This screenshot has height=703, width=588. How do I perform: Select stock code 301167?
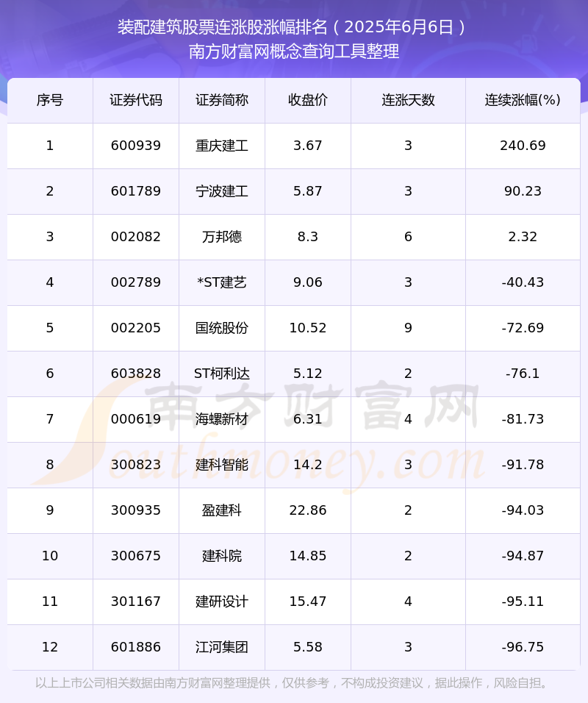tap(136, 602)
